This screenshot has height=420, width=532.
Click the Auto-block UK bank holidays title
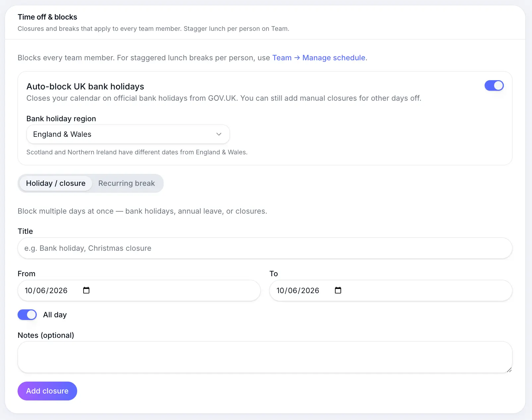click(85, 86)
